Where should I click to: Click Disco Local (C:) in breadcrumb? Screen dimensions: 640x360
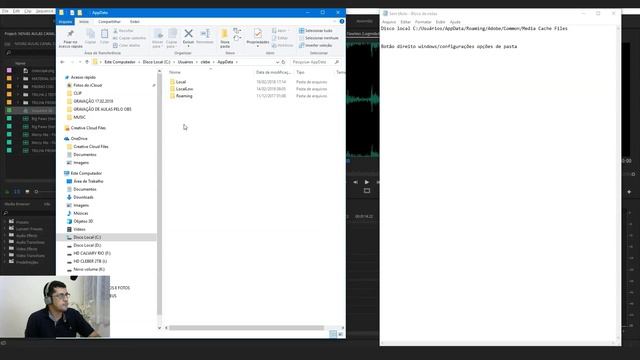pyautogui.click(x=156, y=62)
